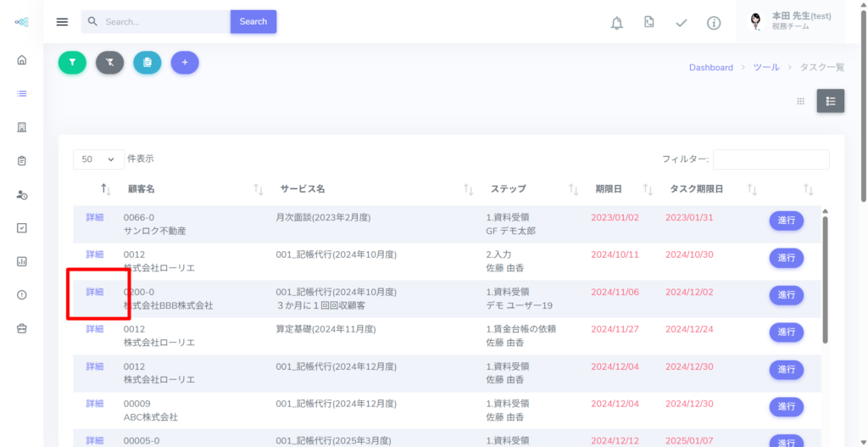The width and height of the screenshot is (868, 447).
Task: Click the info circle icon in header
Action: 714,22
